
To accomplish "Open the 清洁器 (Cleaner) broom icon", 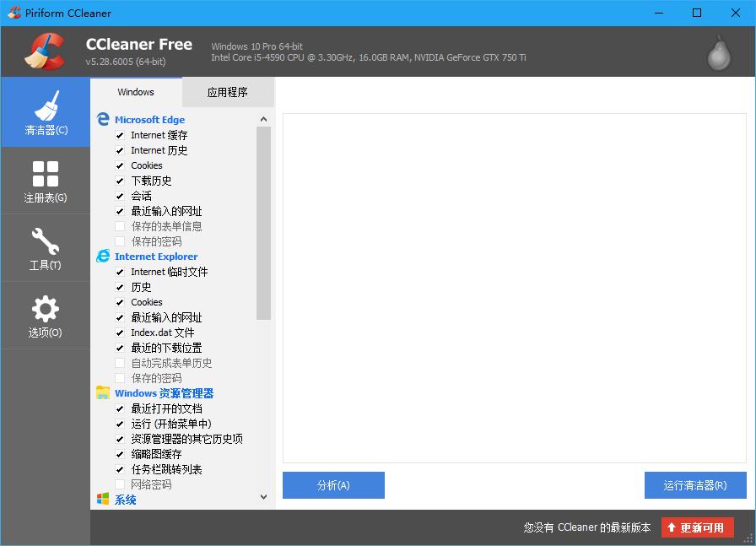I will [46, 107].
